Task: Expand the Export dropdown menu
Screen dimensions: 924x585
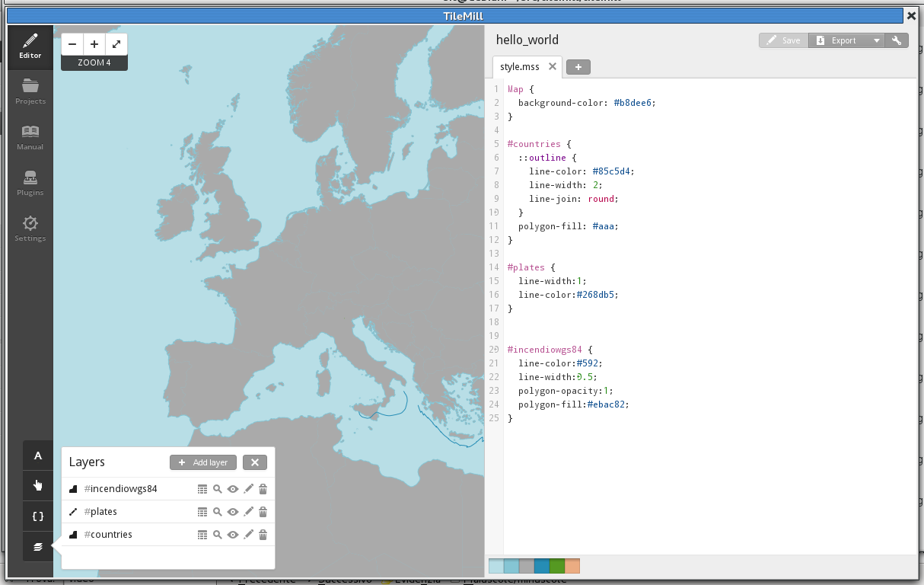Action: pyautogui.click(x=876, y=40)
